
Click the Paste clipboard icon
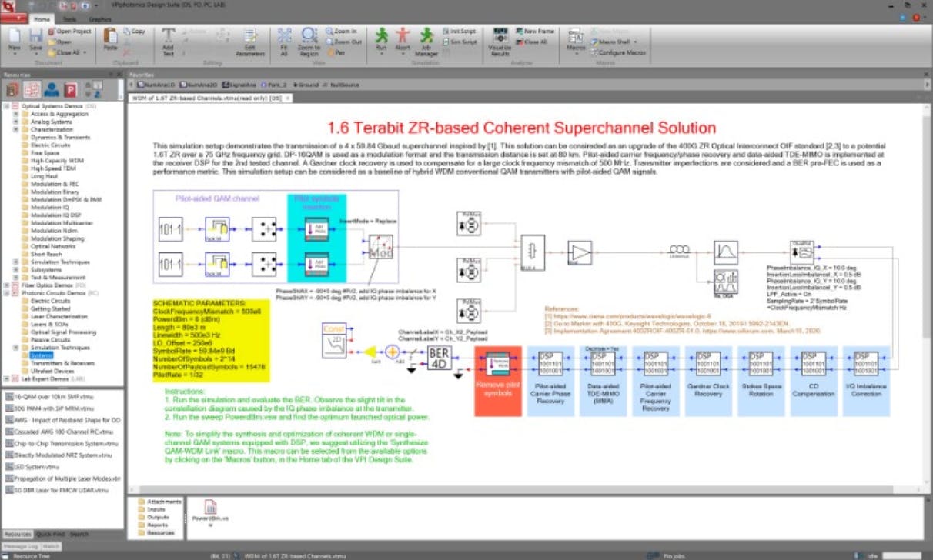point(111,38)
